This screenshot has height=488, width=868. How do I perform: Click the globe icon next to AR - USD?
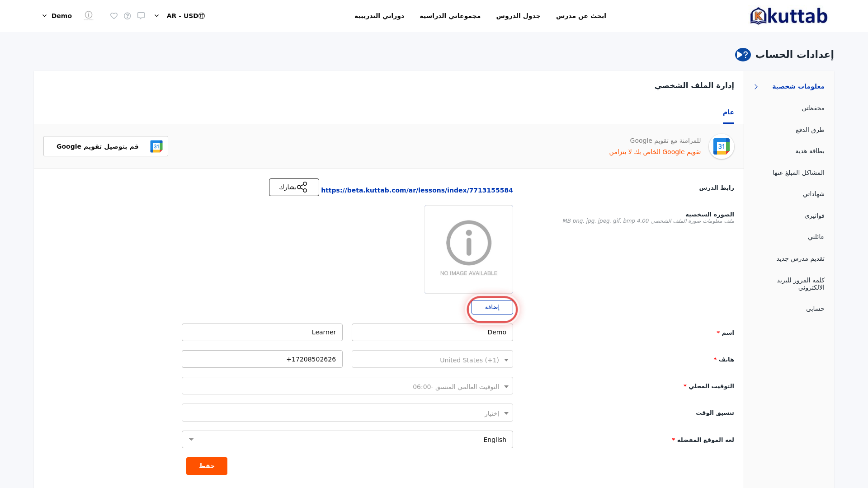[x=202, y=16]
